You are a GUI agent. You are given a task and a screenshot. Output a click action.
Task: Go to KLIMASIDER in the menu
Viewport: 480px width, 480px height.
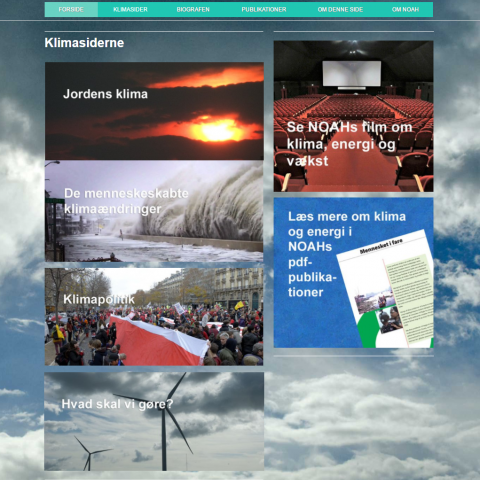pyautogui.click(x=130, y=9)
